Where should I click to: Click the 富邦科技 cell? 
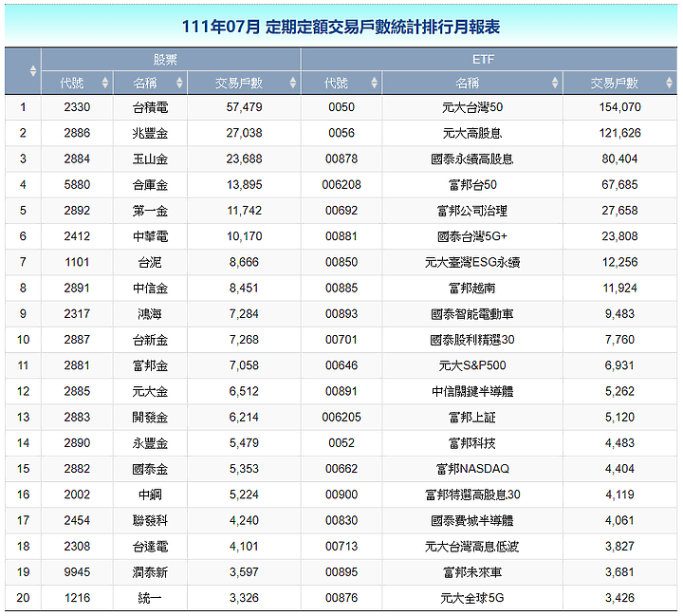tap(472, 443)
